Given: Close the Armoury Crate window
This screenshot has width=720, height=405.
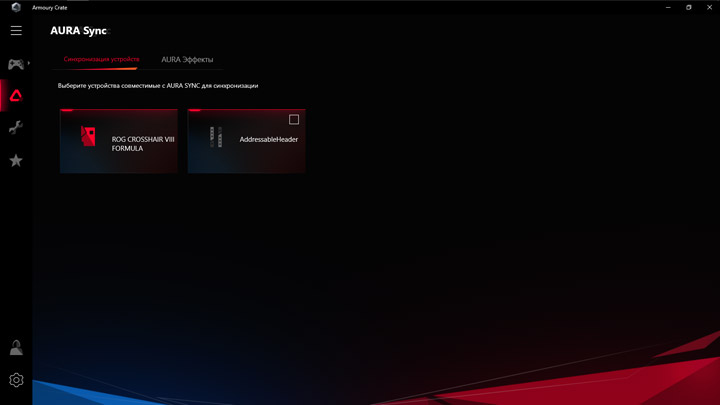Looking at the screenshot, I should (709, 7).
